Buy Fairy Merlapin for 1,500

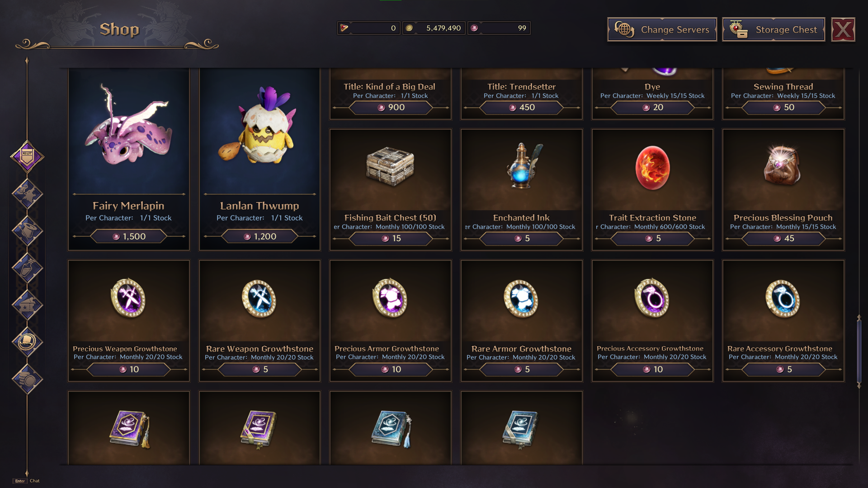(129, 236)
